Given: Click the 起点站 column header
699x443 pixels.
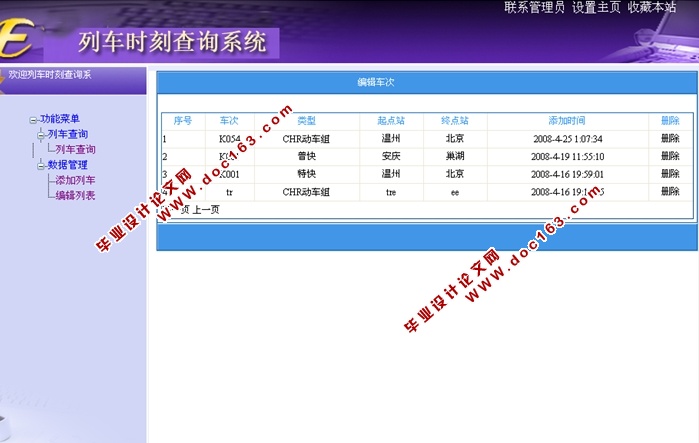Looking at the screenshot, I should (x=391, y=120).
